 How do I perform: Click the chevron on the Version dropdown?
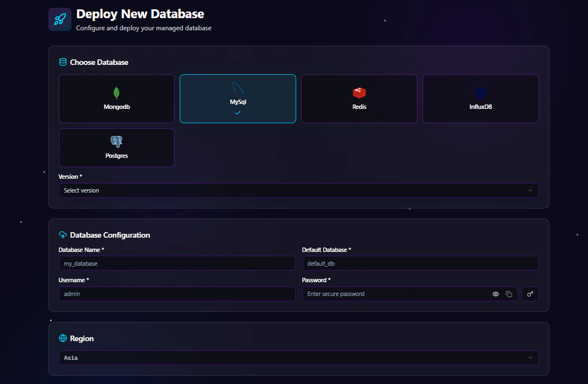pos(530,190)
